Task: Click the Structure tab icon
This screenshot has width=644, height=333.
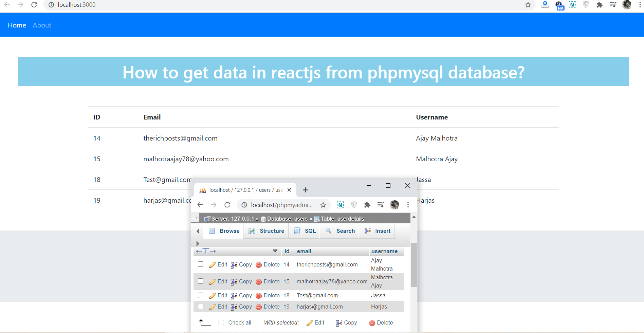Action: point(252,231)
